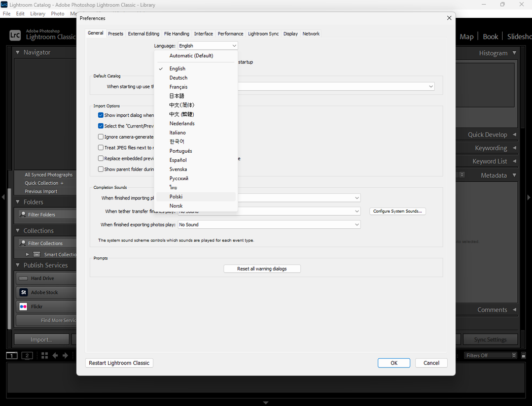Collapse filmstrip using bottom edge arrow
Screen dimensions: 532x406
(x=266, y=402)
